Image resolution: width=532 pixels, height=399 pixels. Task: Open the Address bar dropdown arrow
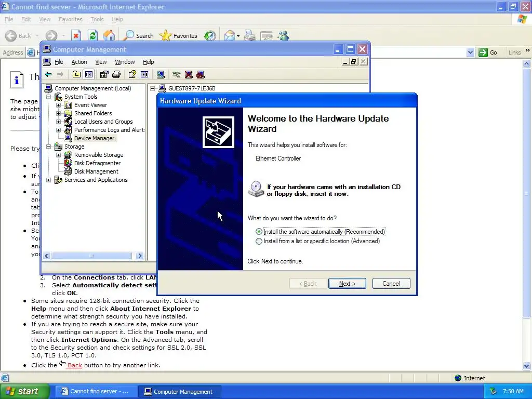tap(470, 52)
